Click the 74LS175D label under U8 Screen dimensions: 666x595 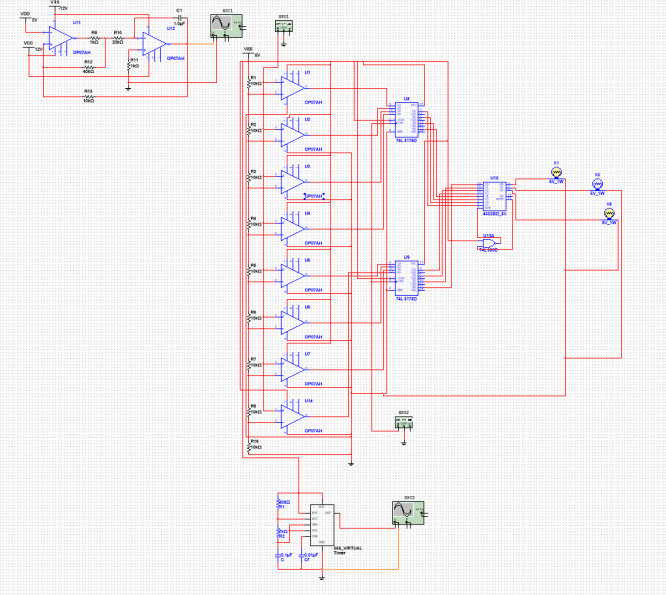pos(406,140)
